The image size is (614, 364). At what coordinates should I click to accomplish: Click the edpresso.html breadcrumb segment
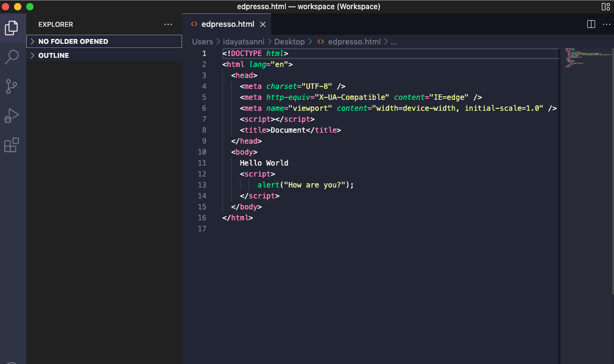point(354,41)
